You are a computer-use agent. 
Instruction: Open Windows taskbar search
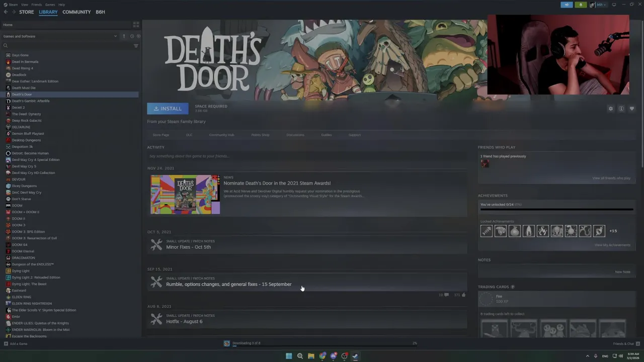click(300, 356)
